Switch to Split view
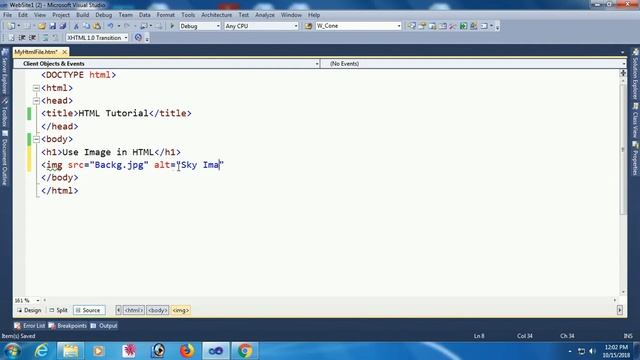The image size is (640, 360). coord(58,310)
